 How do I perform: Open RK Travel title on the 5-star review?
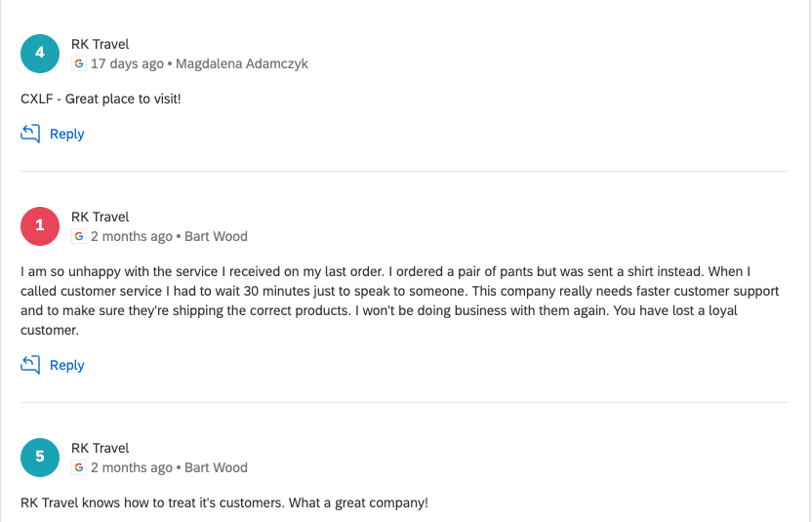point(100,448)
